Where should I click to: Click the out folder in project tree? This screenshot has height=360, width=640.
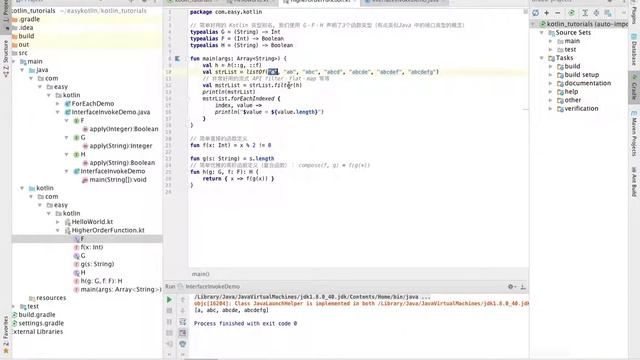(x=24, y=44)
